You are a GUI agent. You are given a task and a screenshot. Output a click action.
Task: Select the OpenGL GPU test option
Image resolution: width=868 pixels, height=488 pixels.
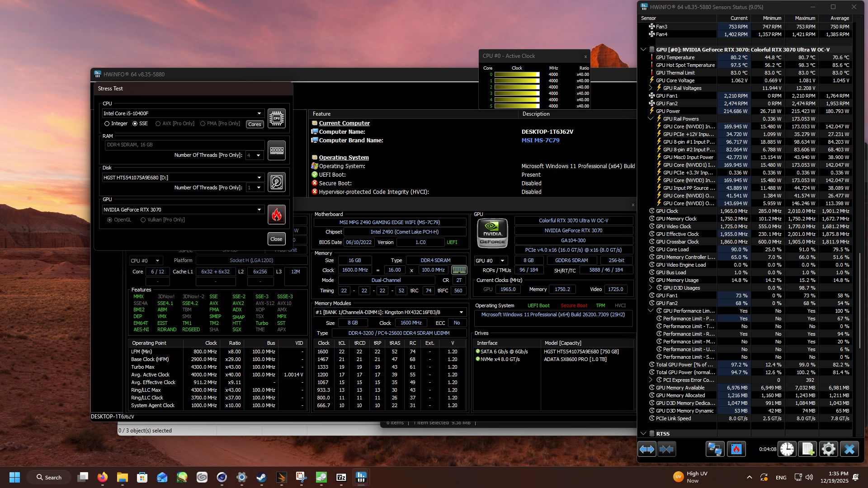point(119,220)
